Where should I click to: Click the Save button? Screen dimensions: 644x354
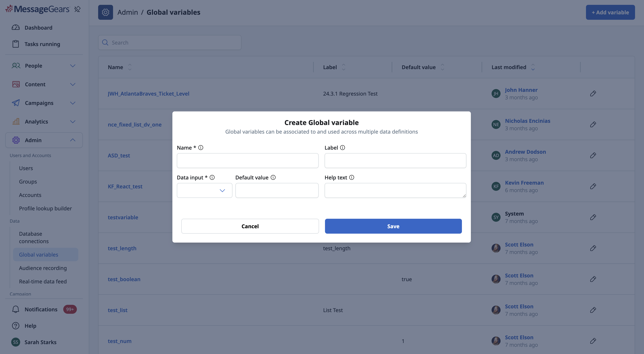[x=393, y=226]
